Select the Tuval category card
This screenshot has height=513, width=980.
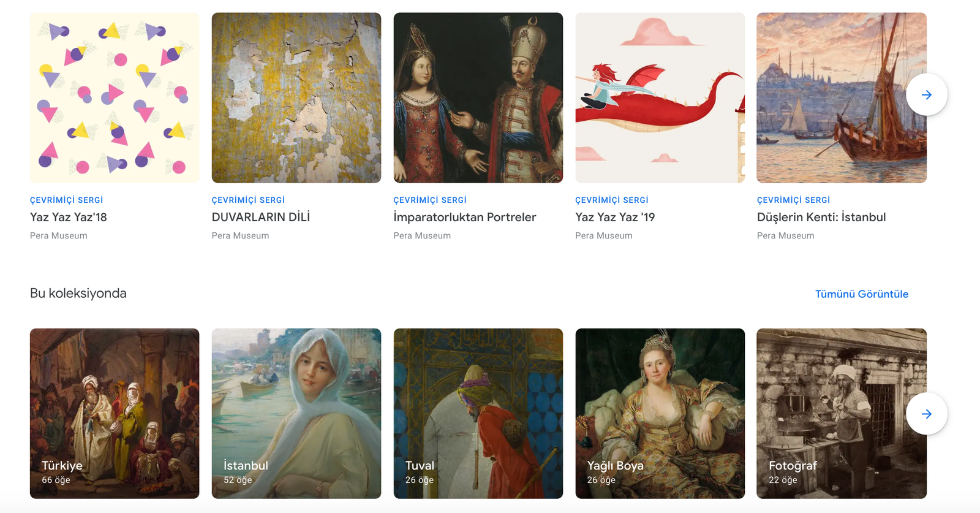coord(478,413)
